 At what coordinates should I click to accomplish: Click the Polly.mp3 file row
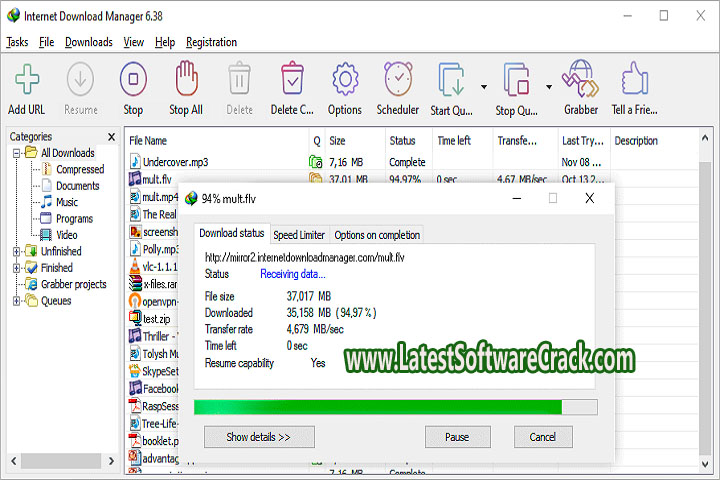(x=154, y=249)
